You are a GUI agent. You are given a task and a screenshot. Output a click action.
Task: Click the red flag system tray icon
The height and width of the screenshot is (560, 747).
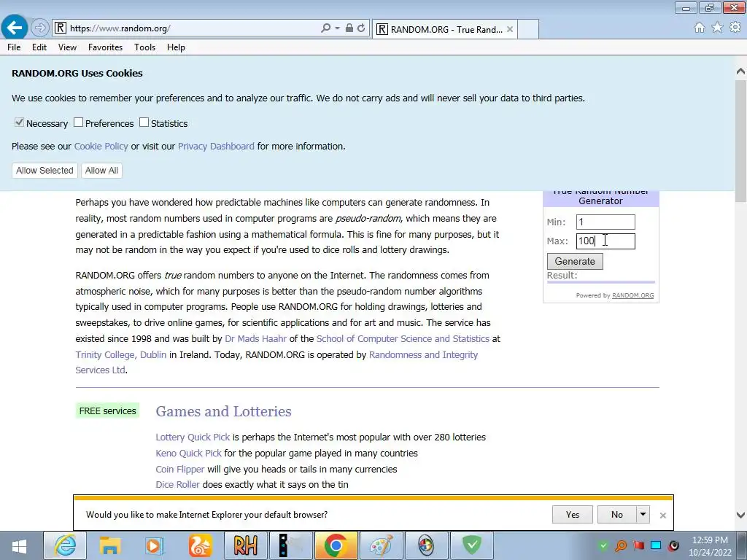click(638, 545)
